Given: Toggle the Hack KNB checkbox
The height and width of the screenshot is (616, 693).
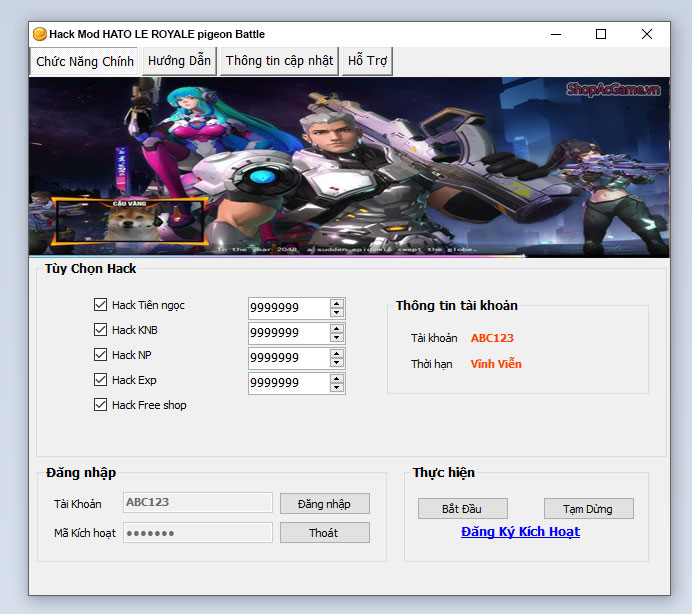Looking at the screenshot, I should (x=100, y=330).
